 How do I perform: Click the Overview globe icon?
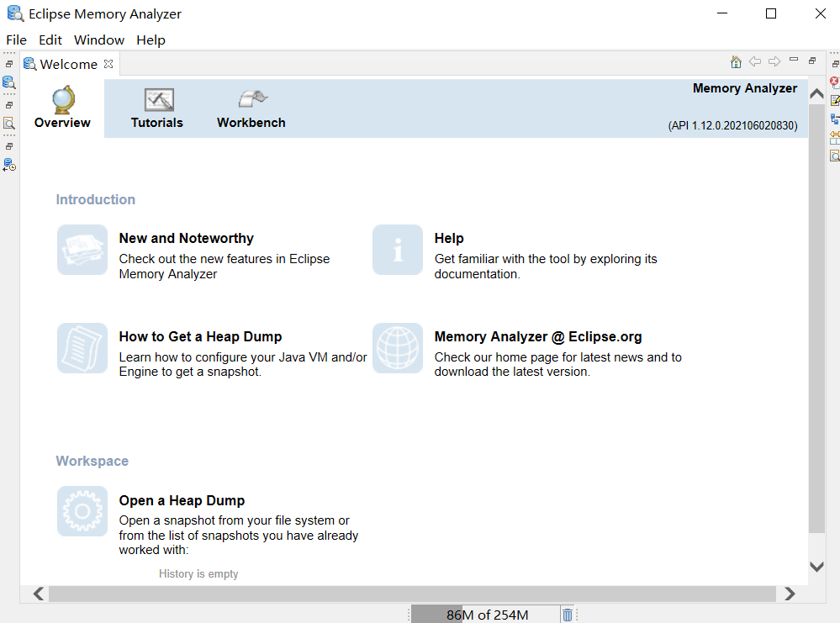point(63,100)
